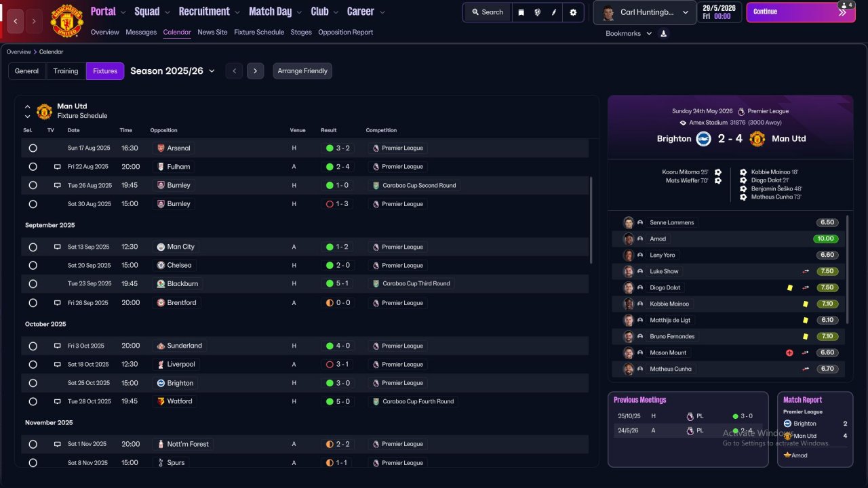Open the Squad dropdown menu
Viewport: 868px width, 488px height.
[152, 12]
